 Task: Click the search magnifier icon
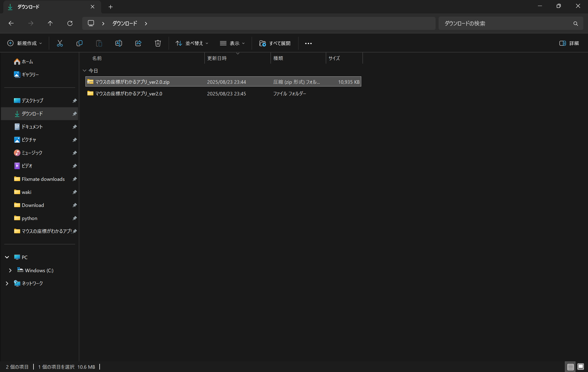point(575,24)
